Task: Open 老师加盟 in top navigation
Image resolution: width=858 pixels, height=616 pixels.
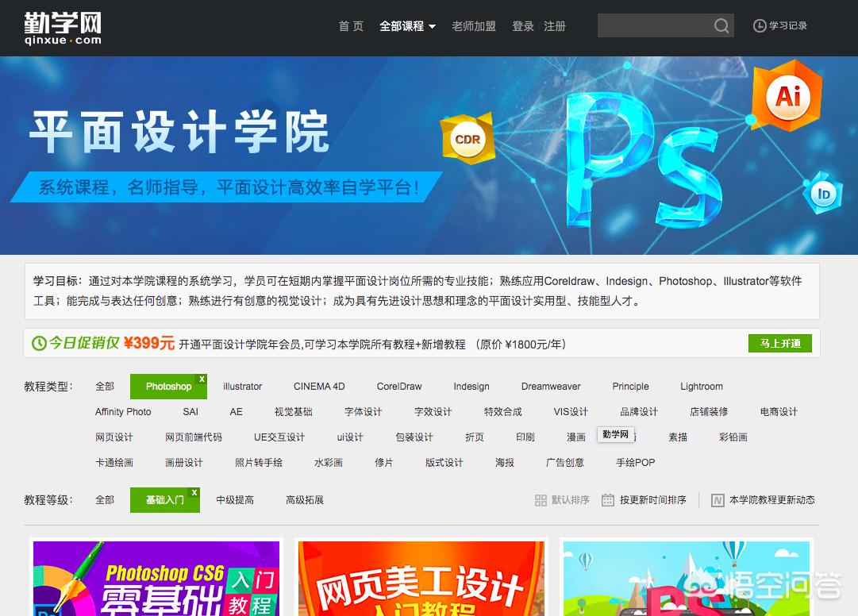Action: point(474,26)
